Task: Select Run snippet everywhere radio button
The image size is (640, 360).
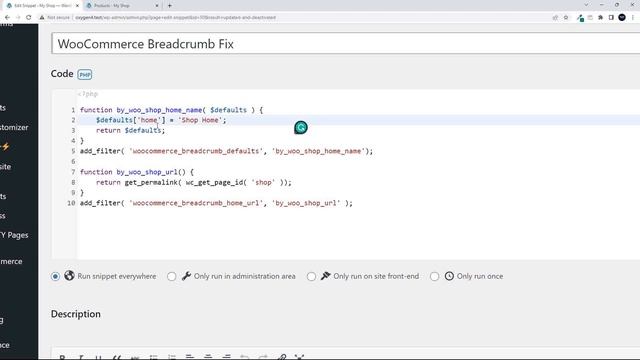Action: (x=56, y=276)
